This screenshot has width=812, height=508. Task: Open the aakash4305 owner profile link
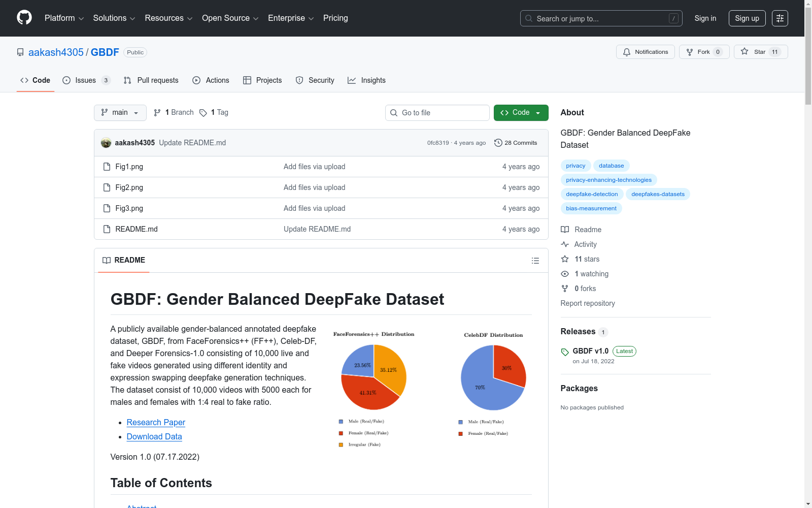click(56, 52)
